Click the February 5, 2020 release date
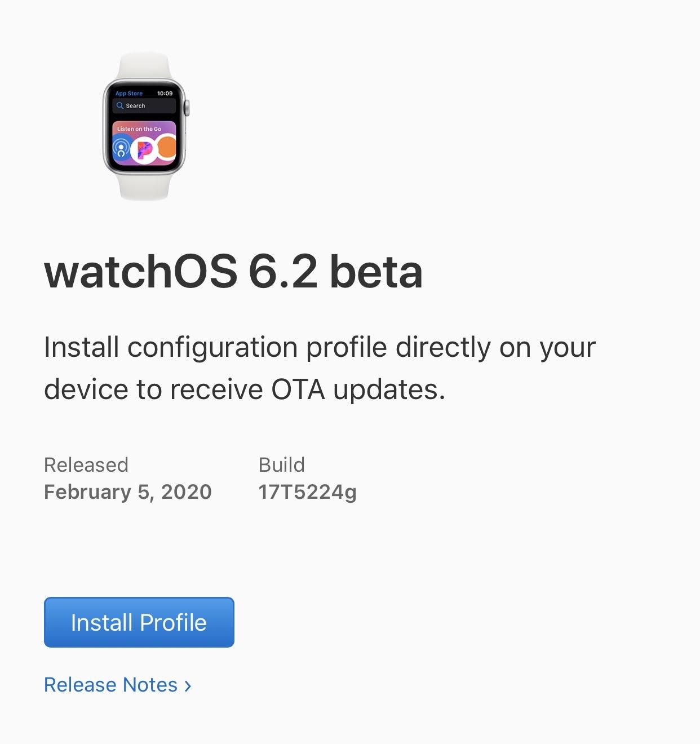700x744 pixels. click(x=128, y=492)
